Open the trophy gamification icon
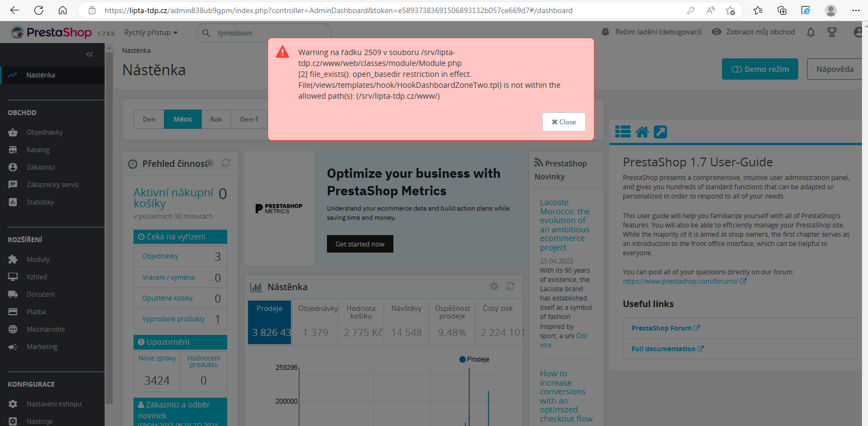868x426 pixels. pos(832,32)
